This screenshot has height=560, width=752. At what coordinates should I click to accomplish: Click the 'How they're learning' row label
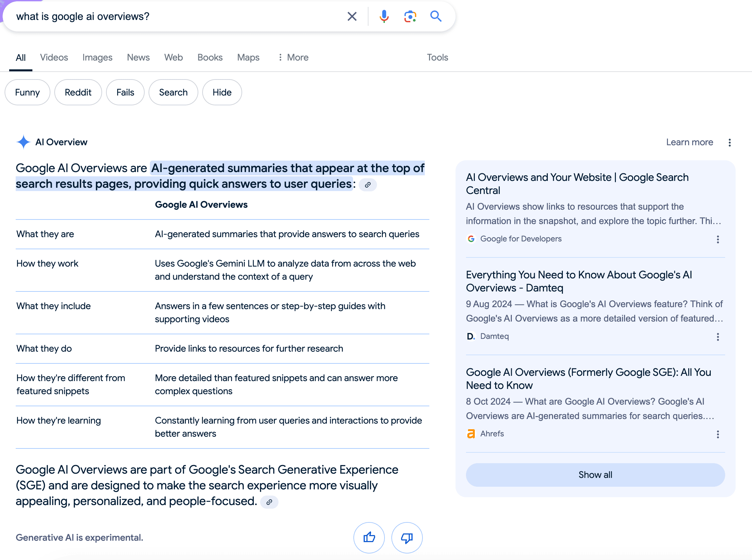59,421
